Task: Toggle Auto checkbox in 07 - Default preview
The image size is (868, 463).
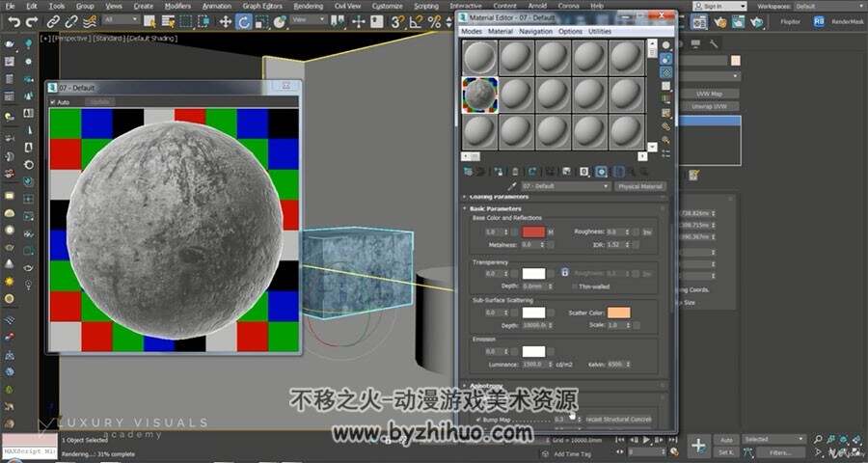Action: (x=53, y=102)
